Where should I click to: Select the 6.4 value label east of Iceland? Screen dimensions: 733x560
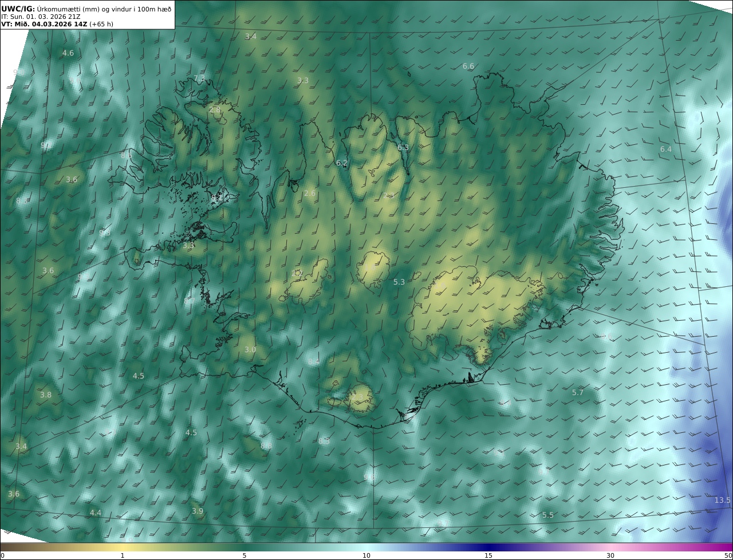666,149
